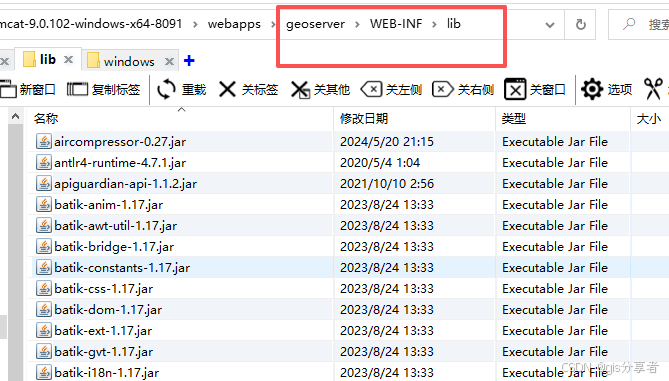Click date 2021/10/10 2:56 cell

387,183
